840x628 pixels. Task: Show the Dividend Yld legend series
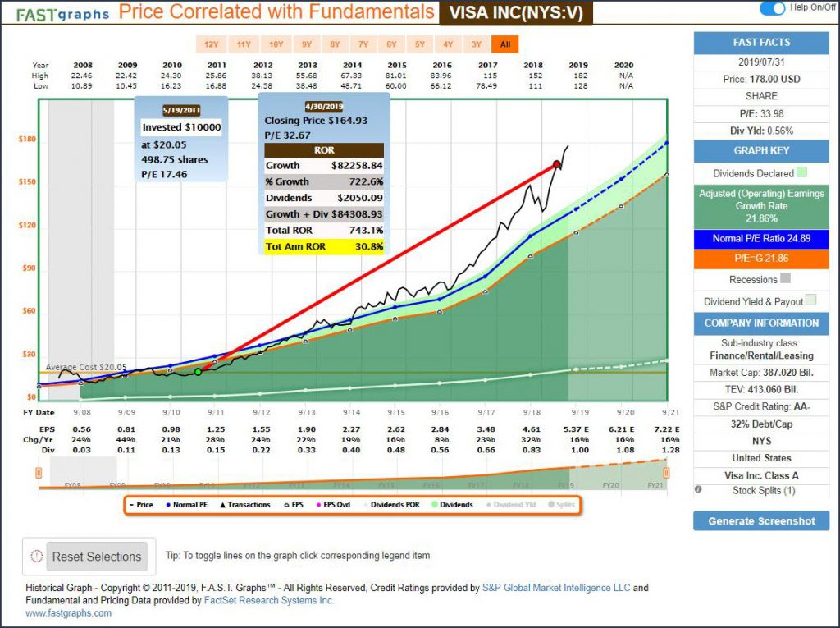(513, 505)
